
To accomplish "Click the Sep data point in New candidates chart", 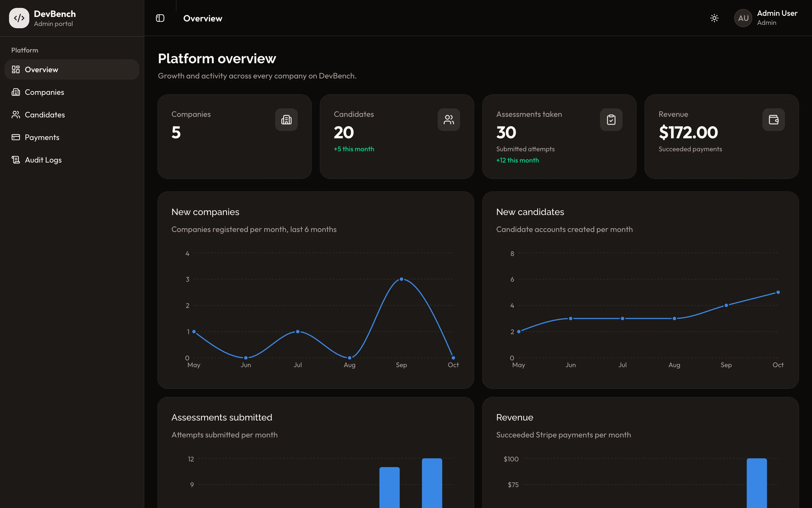I will click(726, 305).
